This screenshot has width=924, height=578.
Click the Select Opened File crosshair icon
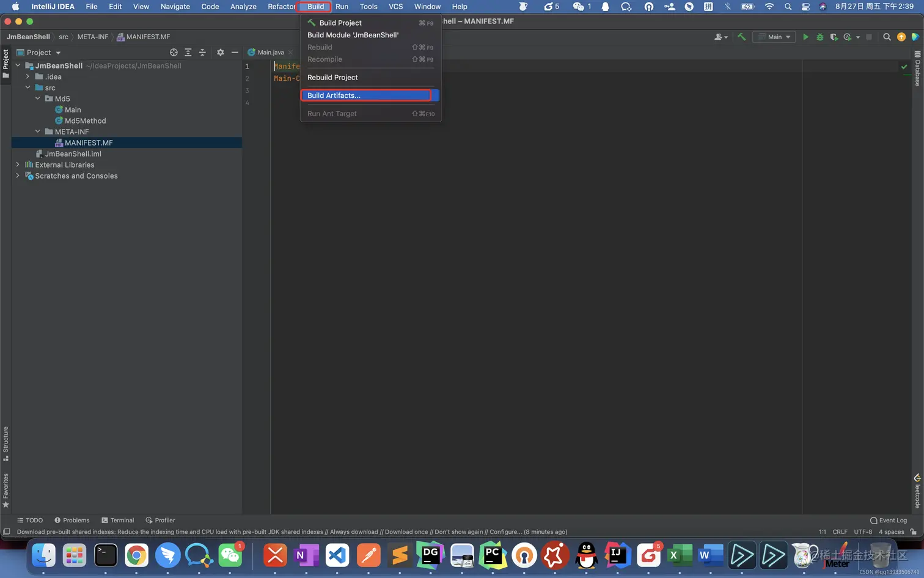pyautogui.click(x=174, y=53)
